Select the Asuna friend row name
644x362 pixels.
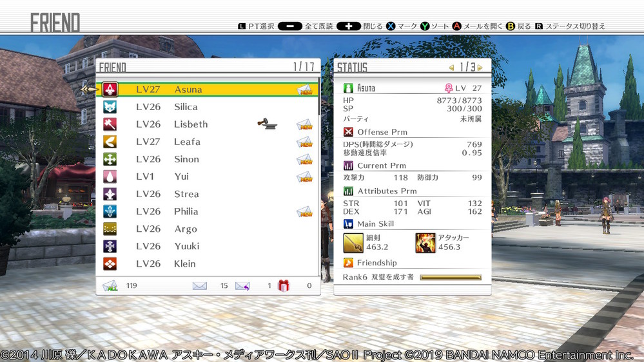pyautogui.click(x=188, y=90)
